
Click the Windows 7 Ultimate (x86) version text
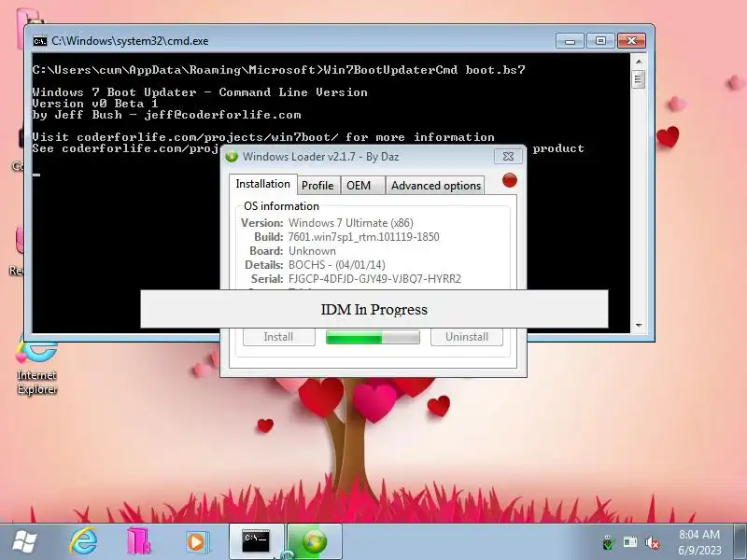click(x=351, y=223)
